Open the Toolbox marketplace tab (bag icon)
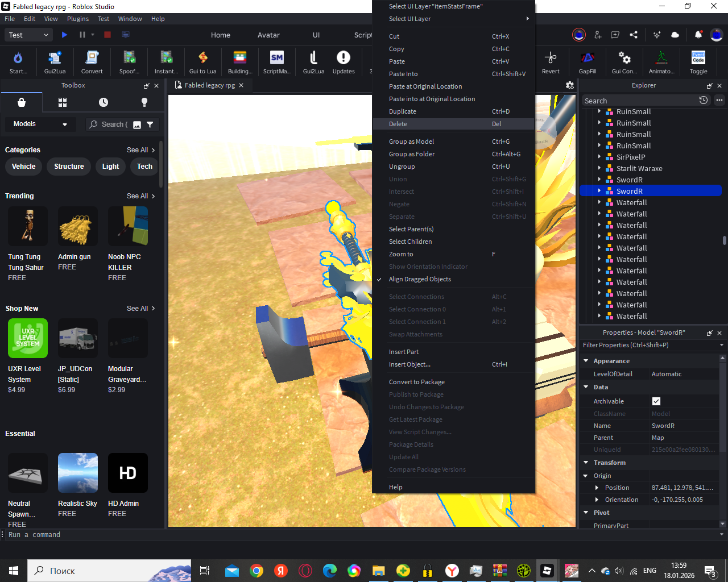The width and height of the screenshot is (728, 582). (x=22, y=102)
